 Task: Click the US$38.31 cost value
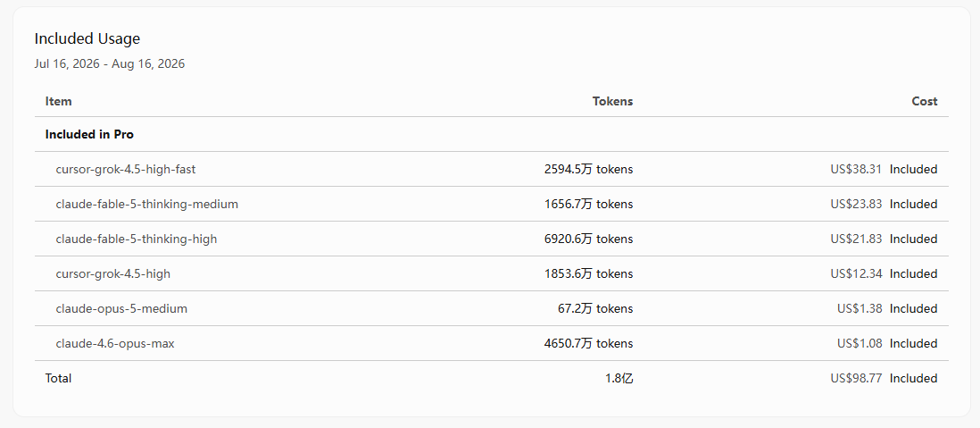(856, 169)
